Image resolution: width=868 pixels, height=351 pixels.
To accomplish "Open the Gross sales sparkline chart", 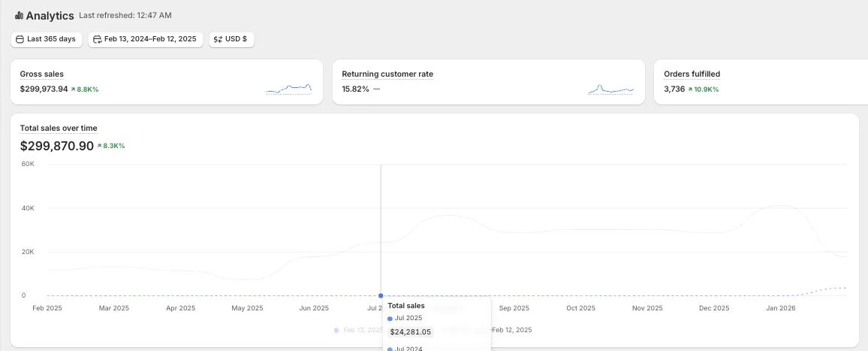I will pyautogui.click(x=288, y=89).
